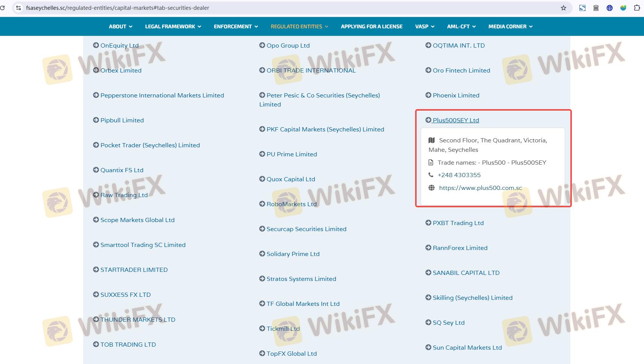Expand the ABOUT dropdown menu

[x=120, y=26]
